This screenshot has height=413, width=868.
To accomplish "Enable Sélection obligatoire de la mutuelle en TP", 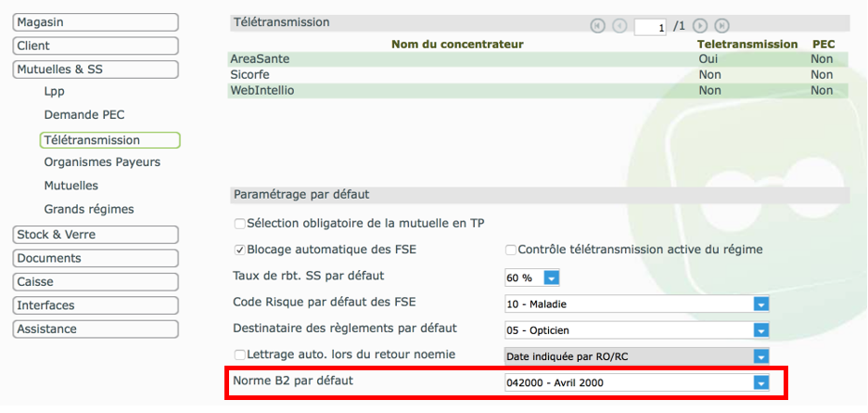I will tap(239, 224).
